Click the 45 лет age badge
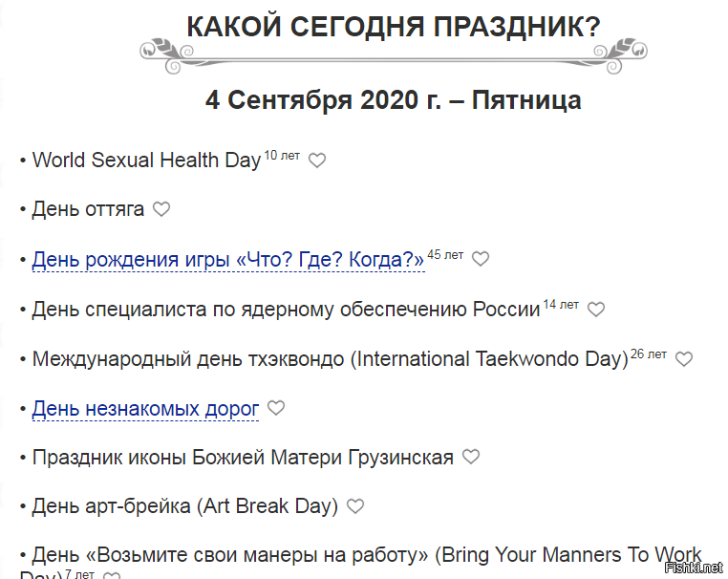This screenshot has width=728, height=579. click(445, 254)
